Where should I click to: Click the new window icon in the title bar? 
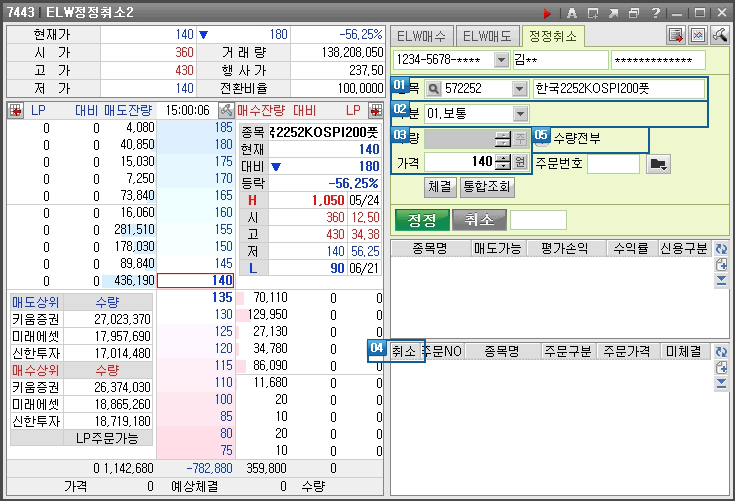(x=592, y=13)
